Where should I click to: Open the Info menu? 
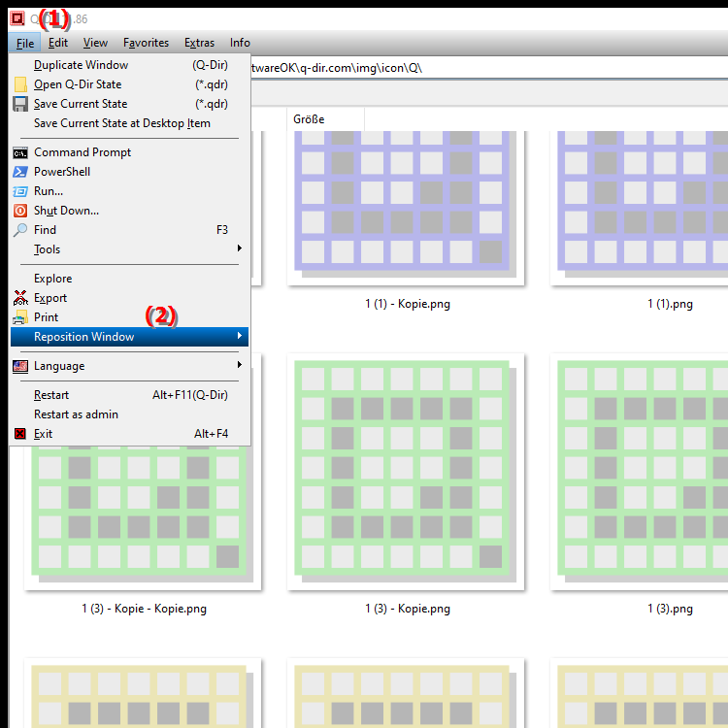(x=240, y=43)
